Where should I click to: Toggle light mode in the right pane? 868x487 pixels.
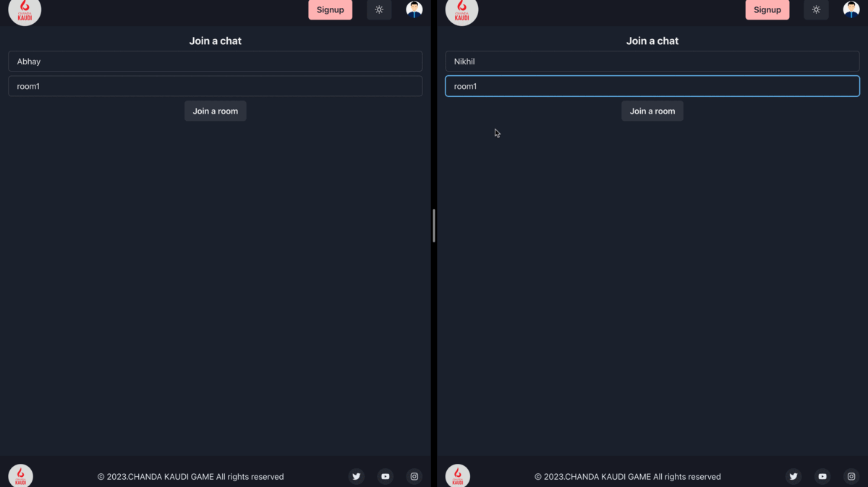816,10
